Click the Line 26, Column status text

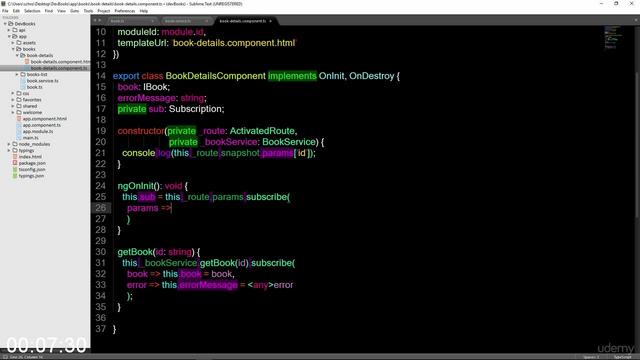click(27, 357)
